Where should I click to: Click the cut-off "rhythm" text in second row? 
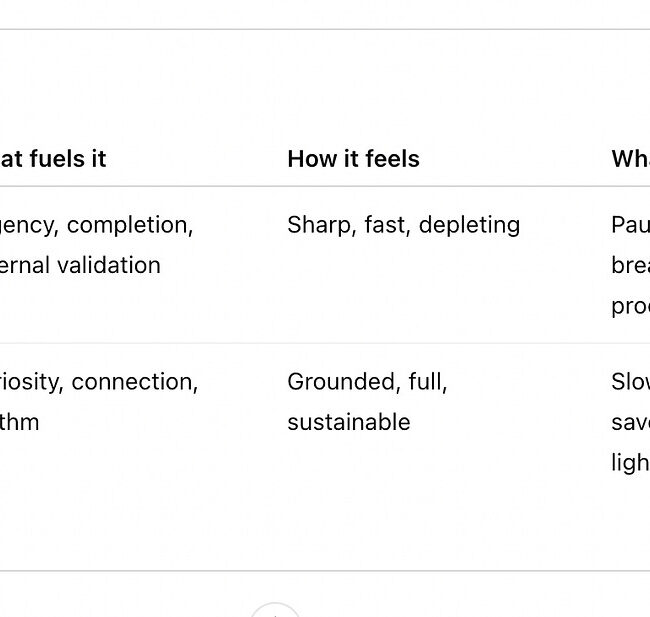coord(20,422)
